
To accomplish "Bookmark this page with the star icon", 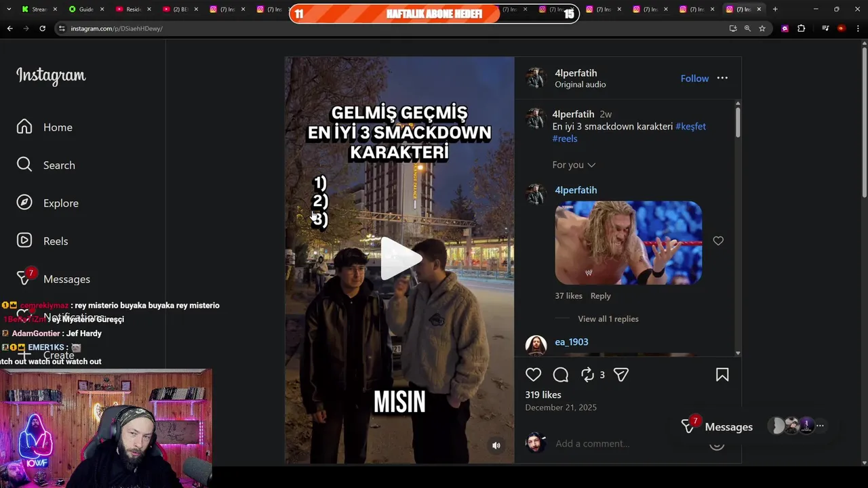I will coord(762,28).
